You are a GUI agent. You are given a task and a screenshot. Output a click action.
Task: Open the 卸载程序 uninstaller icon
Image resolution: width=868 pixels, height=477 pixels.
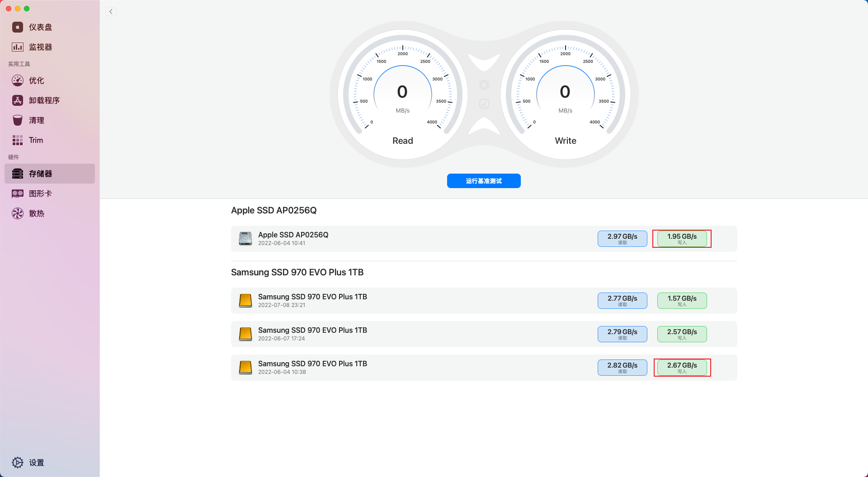click(18, 100)
